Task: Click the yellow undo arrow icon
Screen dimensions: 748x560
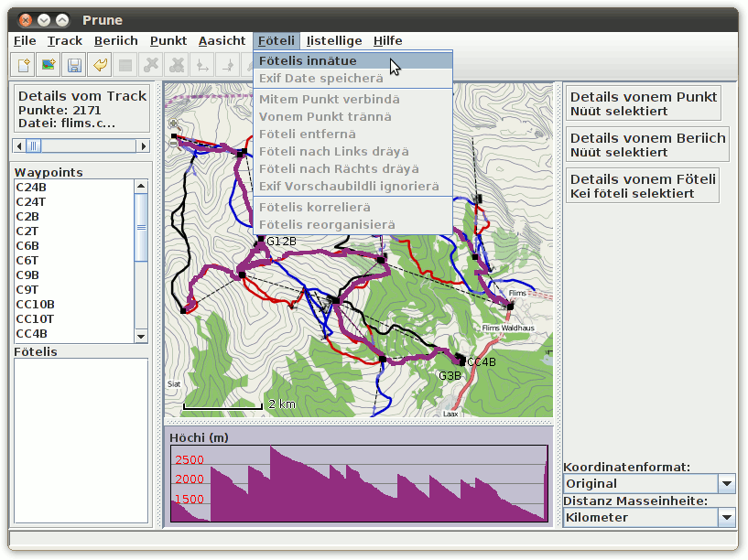Action: [100, 65]
